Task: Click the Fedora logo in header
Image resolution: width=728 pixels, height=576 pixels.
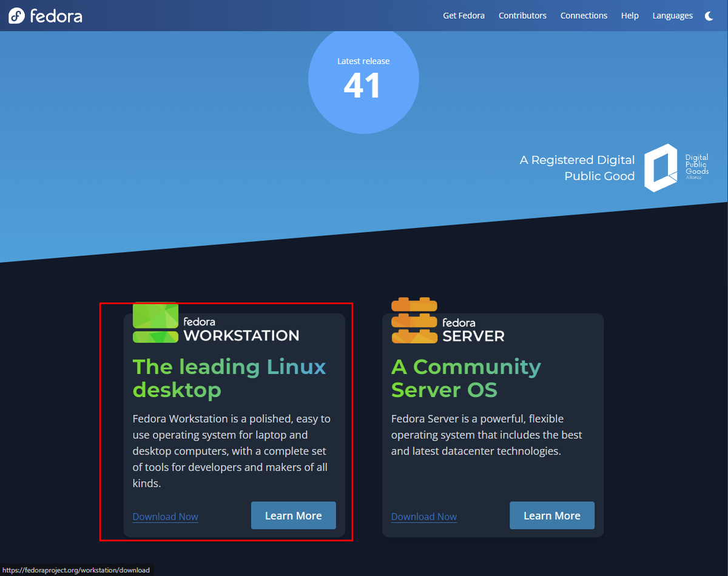Action: pyautogui.click(x=45, y=16)
